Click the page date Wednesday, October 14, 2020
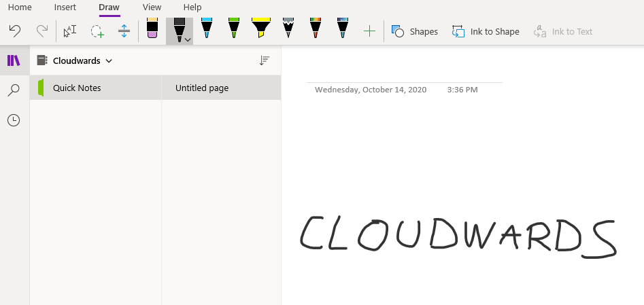The height and width of the screenshot is (305, 644). [371, 90]
